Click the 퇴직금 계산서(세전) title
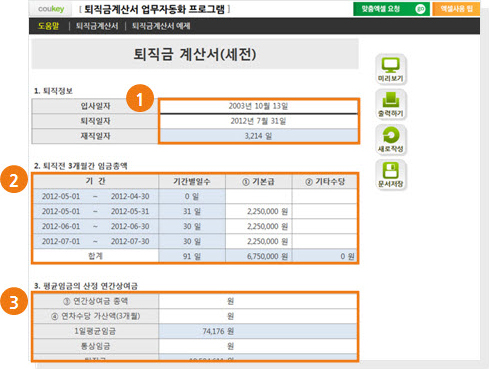The width and height of the screenshot is (489, 369). point(195,54)
